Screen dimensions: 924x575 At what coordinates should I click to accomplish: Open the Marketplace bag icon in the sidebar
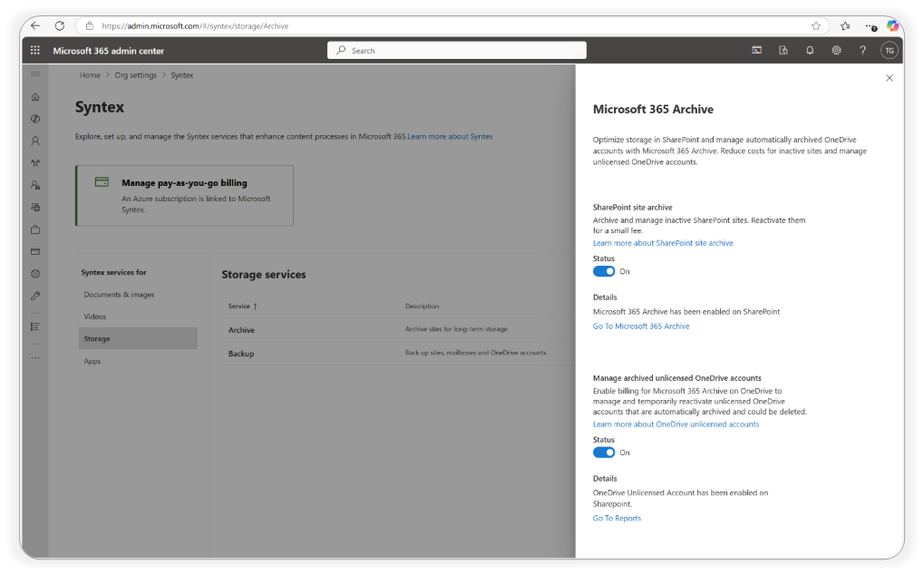(35, 229)
